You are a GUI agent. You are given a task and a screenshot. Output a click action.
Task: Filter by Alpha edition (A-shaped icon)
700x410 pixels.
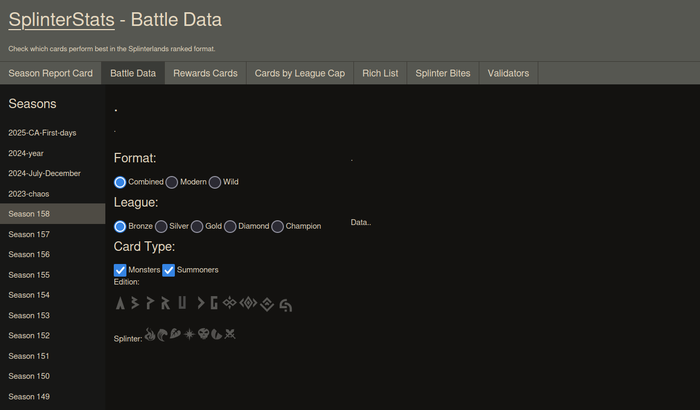point(120,303)
